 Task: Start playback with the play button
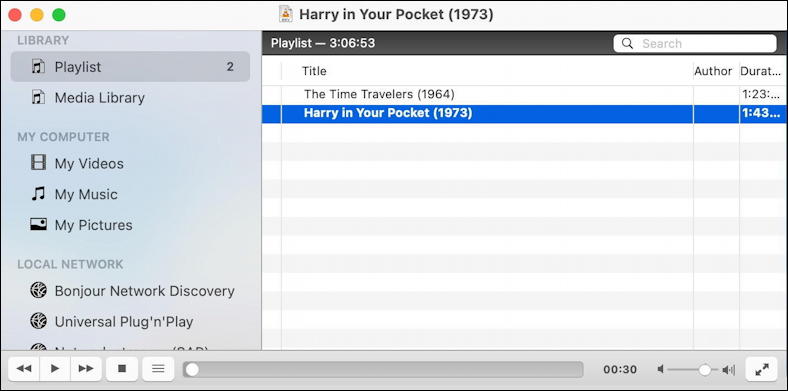55,369
